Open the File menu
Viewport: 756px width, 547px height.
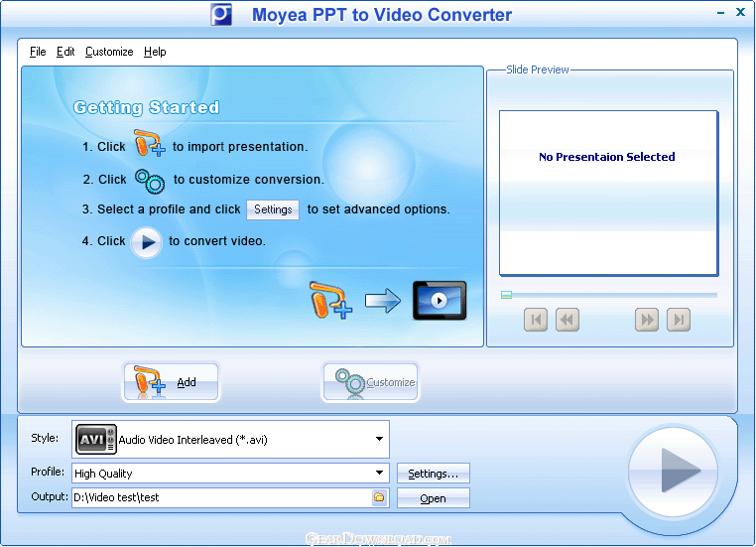click(38, 52)
